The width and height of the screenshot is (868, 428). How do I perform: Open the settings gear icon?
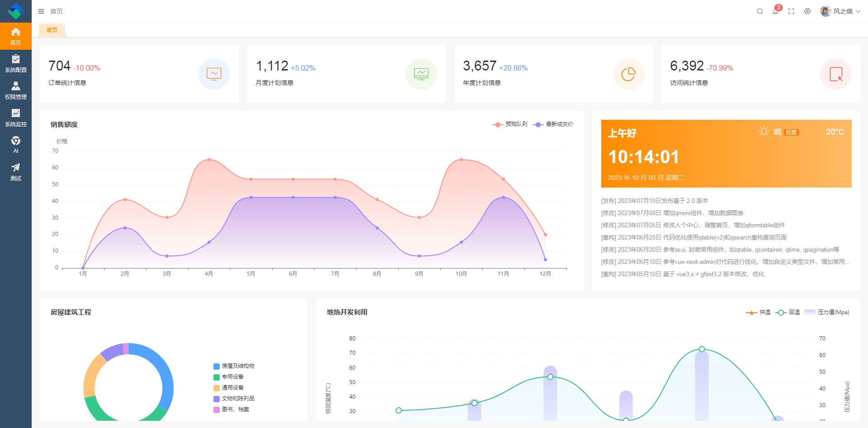[807, 11]
